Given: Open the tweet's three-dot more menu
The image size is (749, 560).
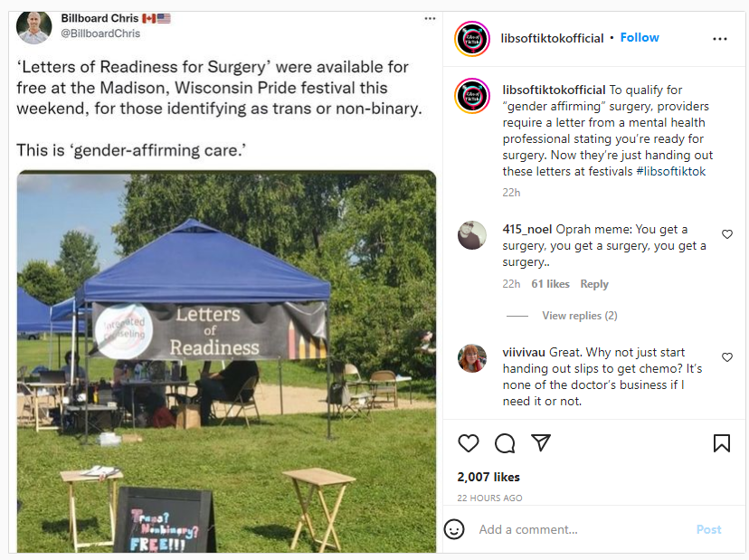Looking at the screenshot, I should [430, 19].
